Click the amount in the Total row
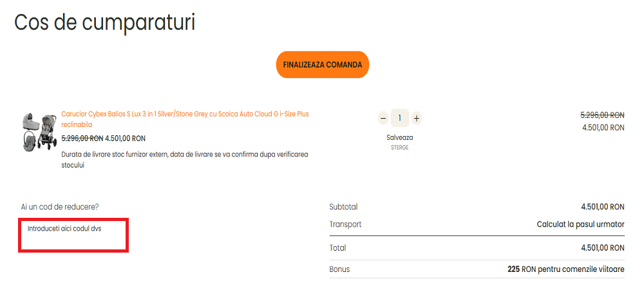 [x=602, y=247]
